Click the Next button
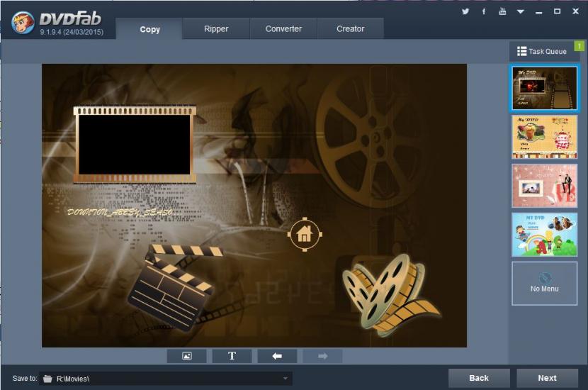The width and height of the screenshot is (588, 390). (547, 378)
